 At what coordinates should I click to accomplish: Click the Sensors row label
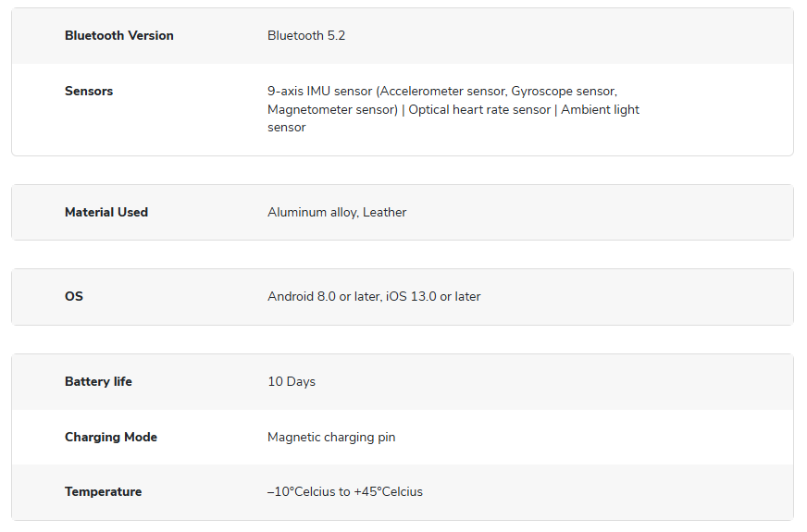pyautogui.click(x=89, y=91)
